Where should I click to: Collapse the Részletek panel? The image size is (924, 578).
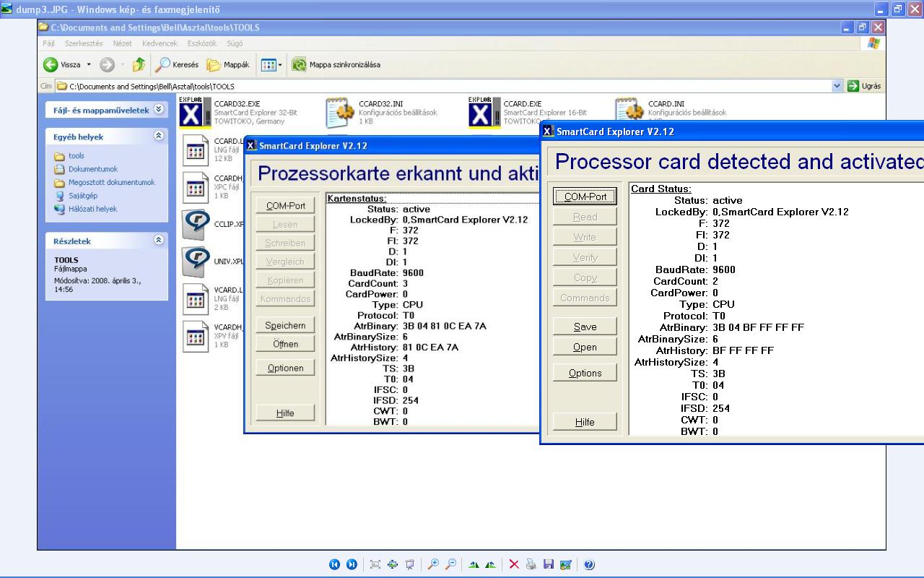click(159, 241)
